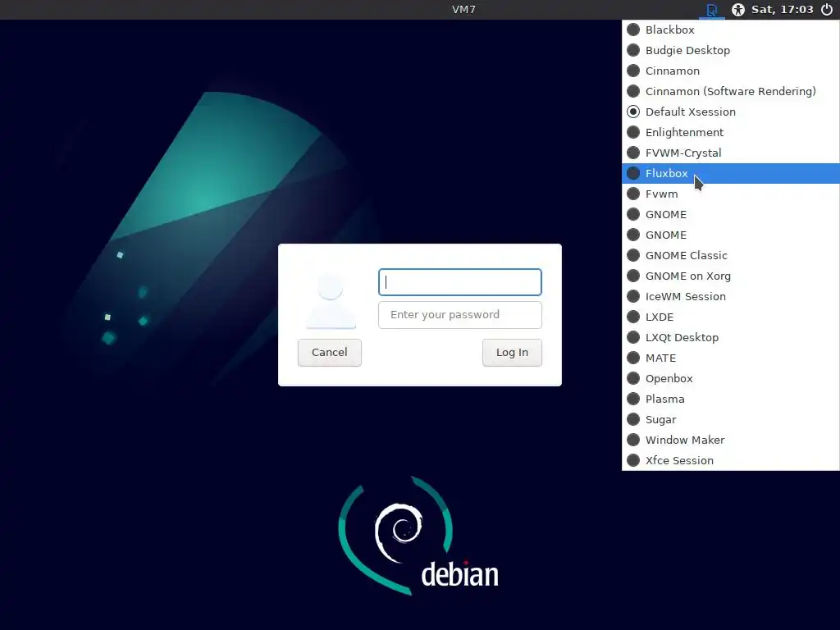Click the Enter your password field
Screen dimensions: 840x630
point(460,315)
